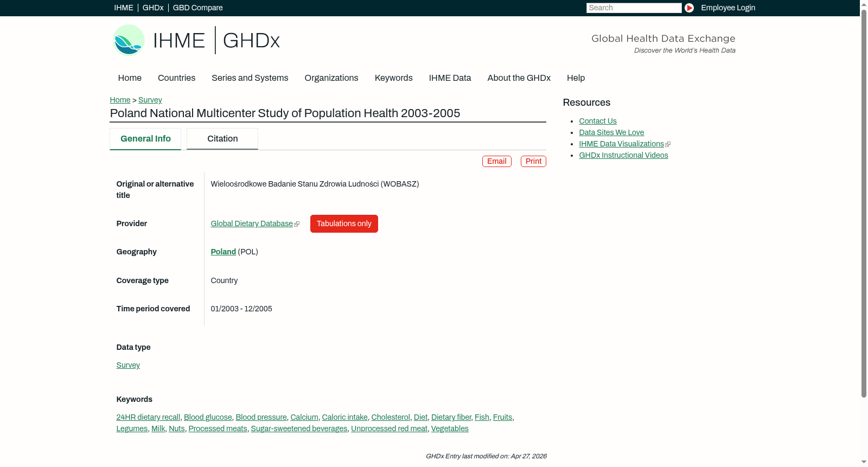Open Contact Us in Resources
This screenshot has height=467, width=868.
click(598, 121)
